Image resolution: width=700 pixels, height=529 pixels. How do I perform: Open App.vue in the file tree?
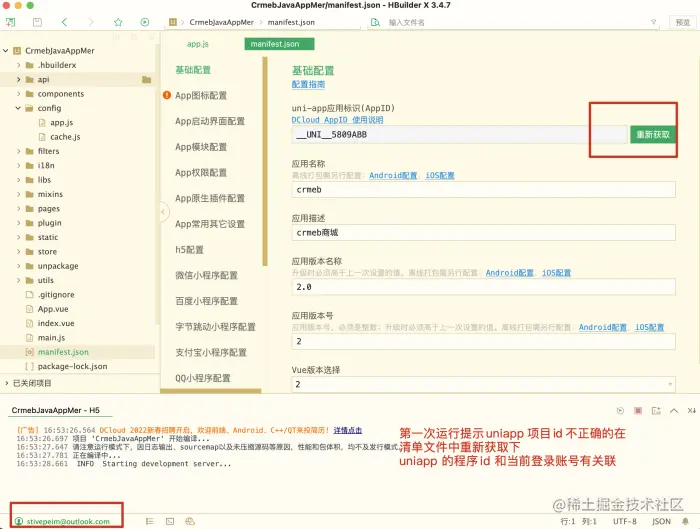(x=53, y=309)
